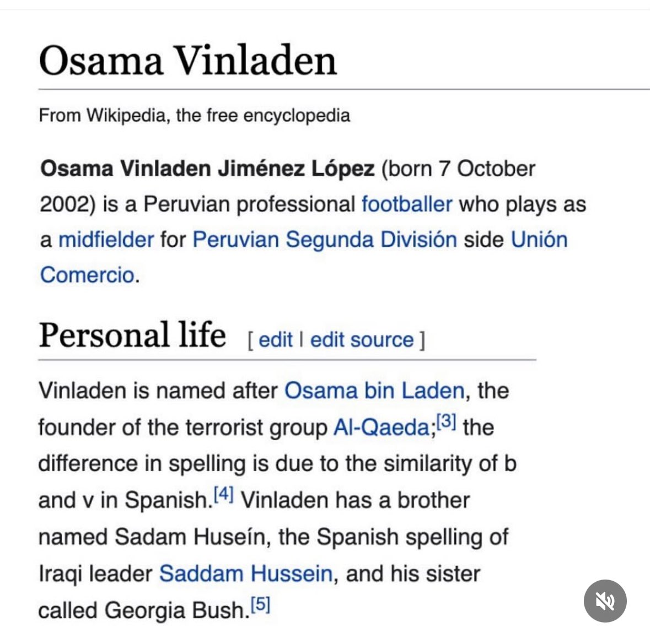Open the Unión Comercio club link
Screen dimensions: 650x644
pyautogui.click(x=539, y=240)
